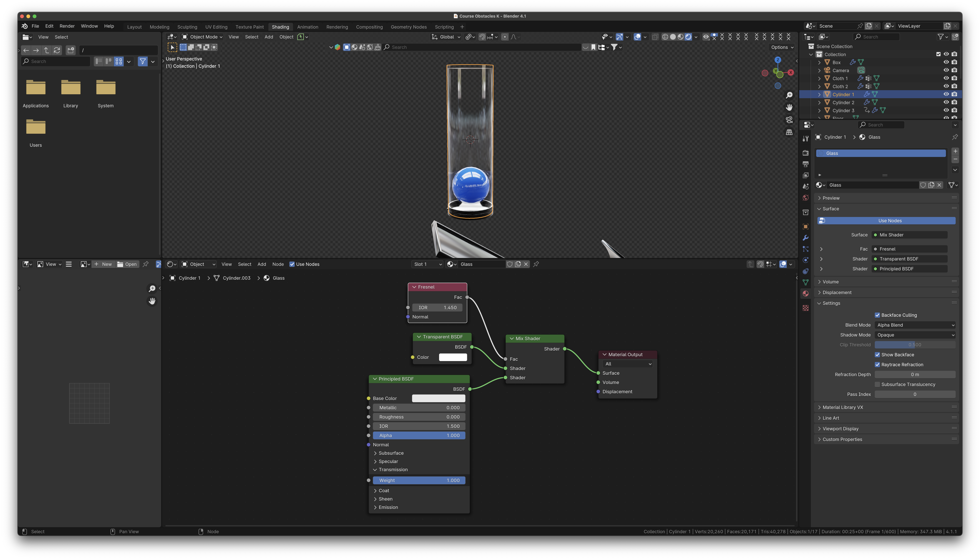The height and width of the screenshot is (559, 980).
Task: Switch orthographic/perspective grid icon in viewport
Action: [x=789, y=132]
